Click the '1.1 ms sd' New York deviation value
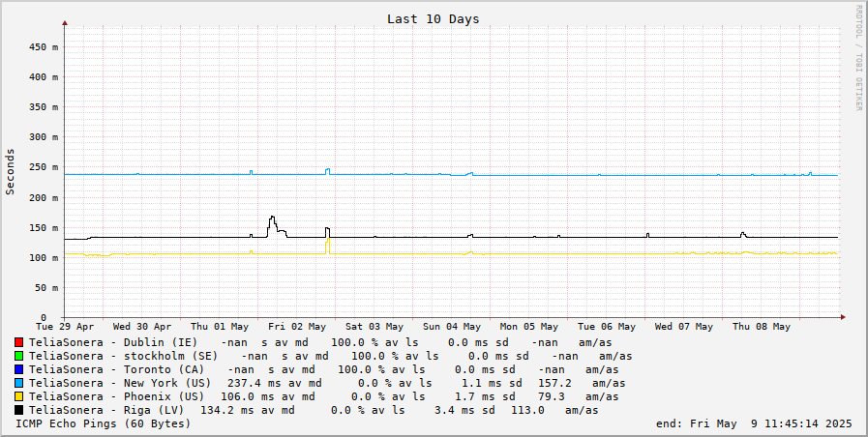Viewport: 868px width, 437px height. [492, 383]
